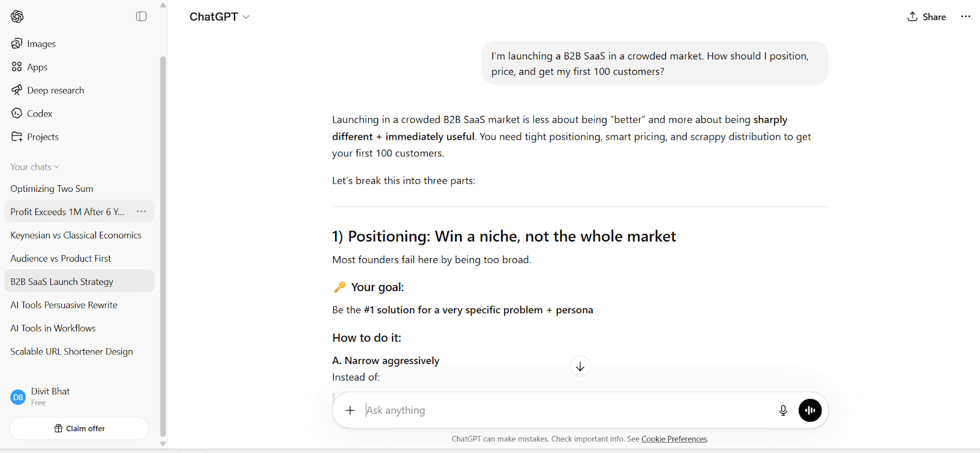980x453 pixels.
Task: Click the Claim offer button
Action: (78, 428)
